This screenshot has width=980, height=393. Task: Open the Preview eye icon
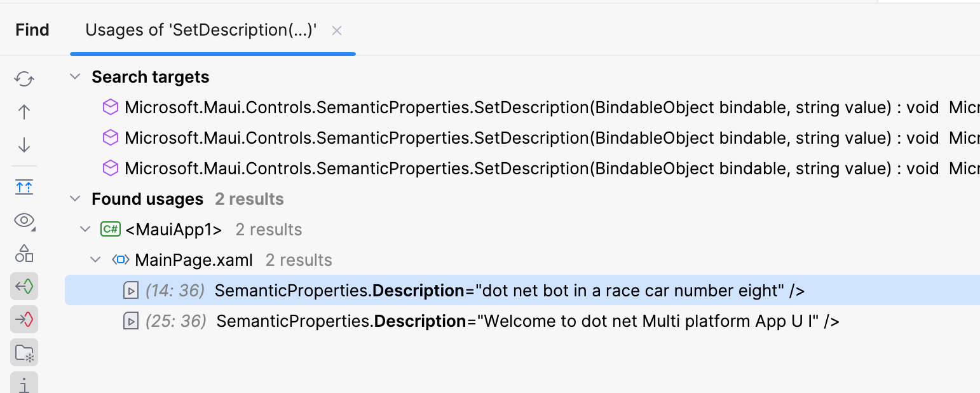[24, 221]
